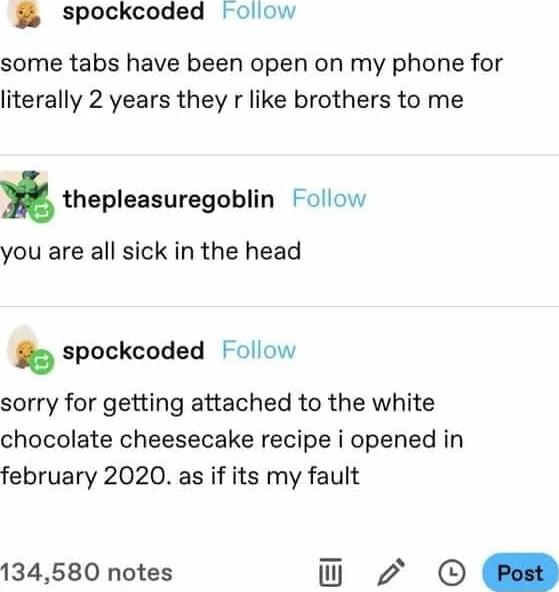Click the trash can delete icon

(331, 572)
